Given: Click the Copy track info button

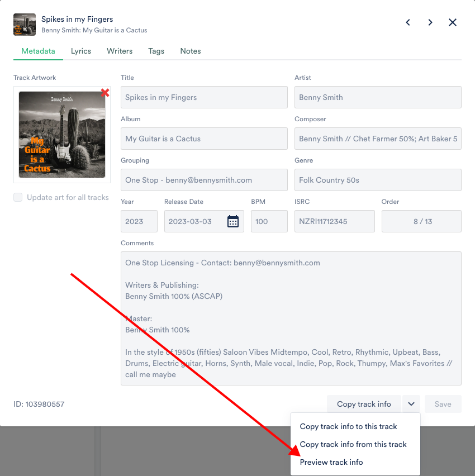Looking at the screenshot, I should click(x=364, y=404).
